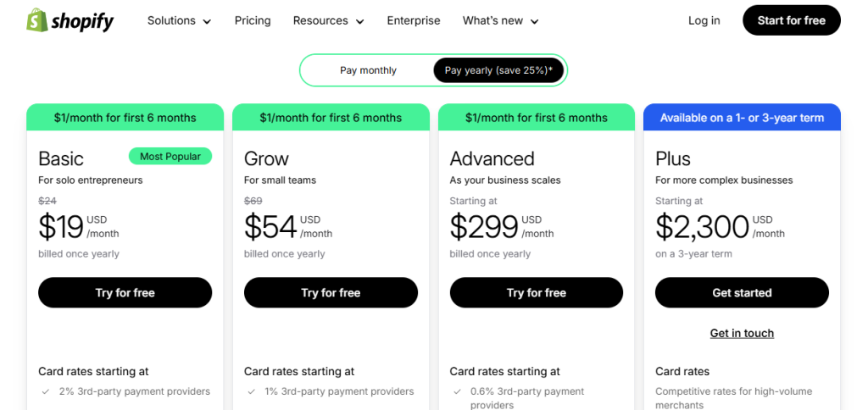The width and height of the screenshot is (868, 410).
Task: Switch billing to Pay monthly
Action: coord(368,70)
